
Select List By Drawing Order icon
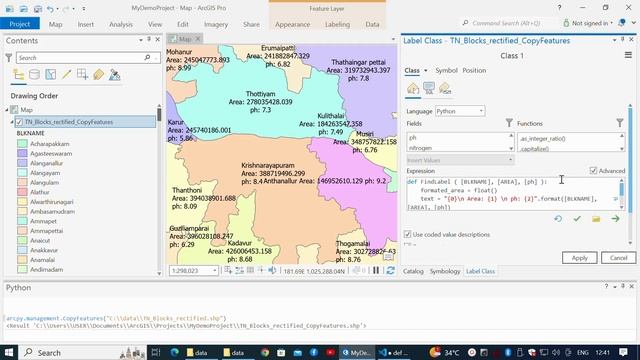[19, 75]
